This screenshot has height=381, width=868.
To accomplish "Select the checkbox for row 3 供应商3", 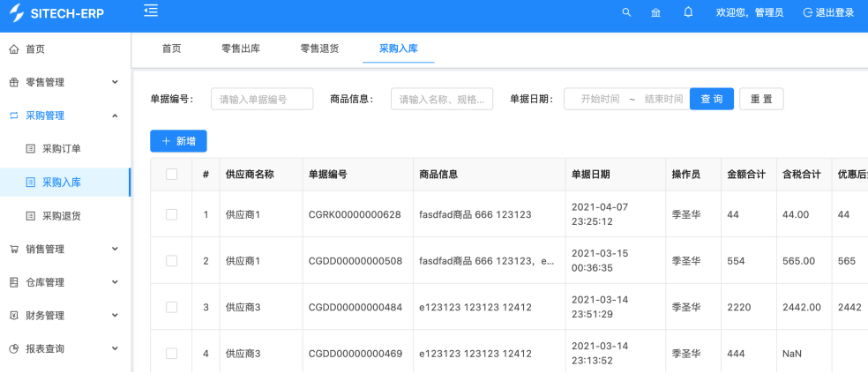I will pyautogui.click(x=172, y=307).
